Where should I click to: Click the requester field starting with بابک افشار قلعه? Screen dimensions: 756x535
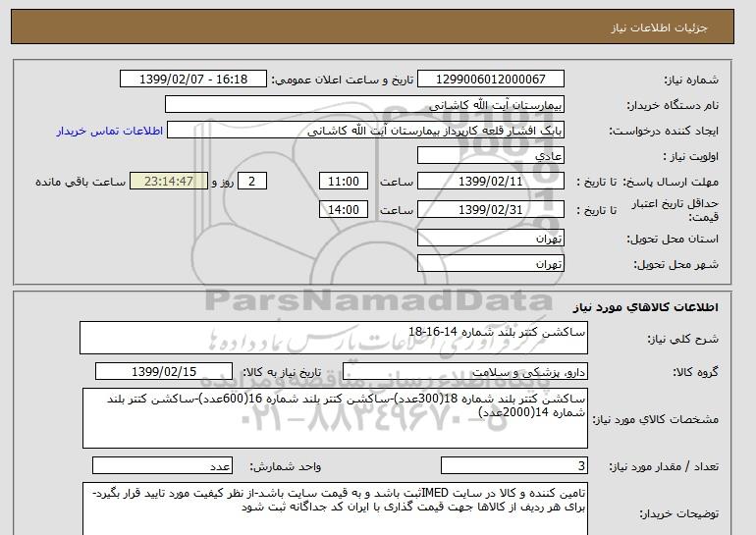pyautogui.click(x=365, y=131)
